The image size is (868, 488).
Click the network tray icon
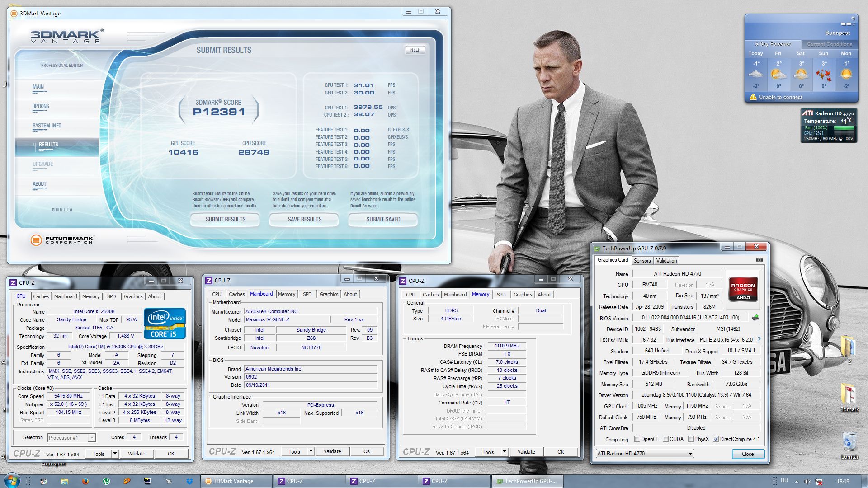(818, 481)
